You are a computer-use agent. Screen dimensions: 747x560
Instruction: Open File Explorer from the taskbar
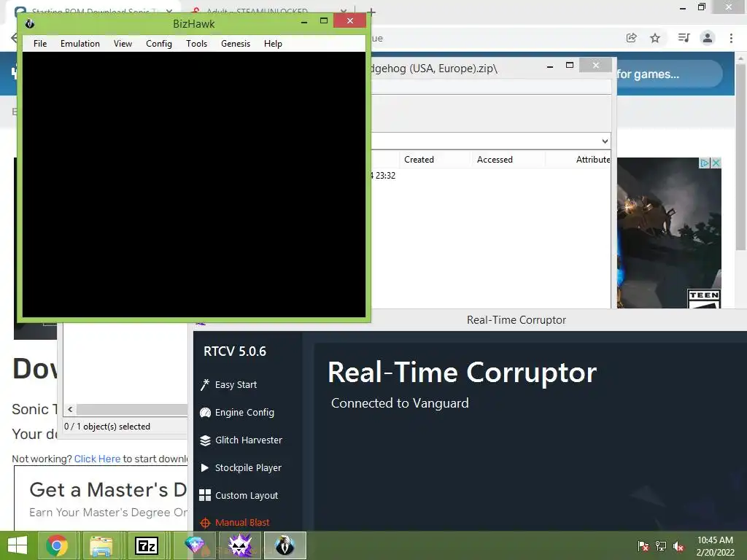click(x=101, y=545)
